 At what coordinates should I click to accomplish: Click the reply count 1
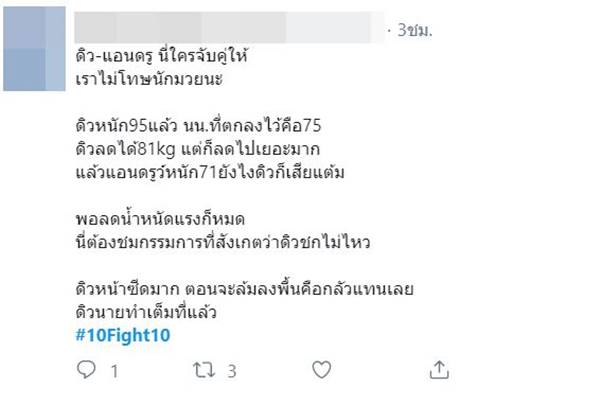pyautogui.click(x=113, y=371)
